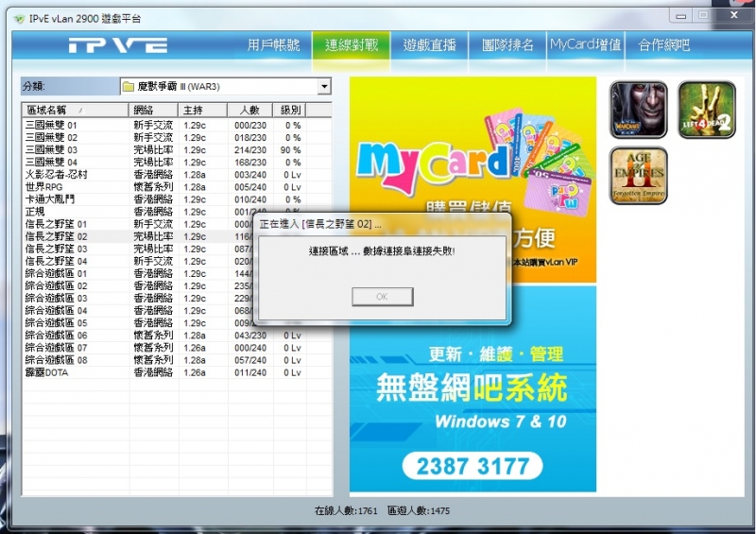This screenshot has width=756, height=534.
Task: Select row 霹靂DOTA
Action: click(177, 373)
